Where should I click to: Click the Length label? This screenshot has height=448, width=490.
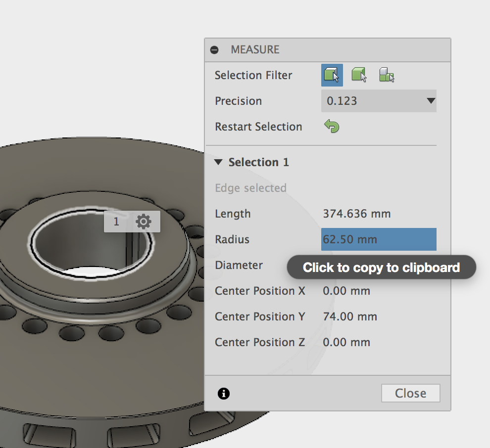coord(233,214)
